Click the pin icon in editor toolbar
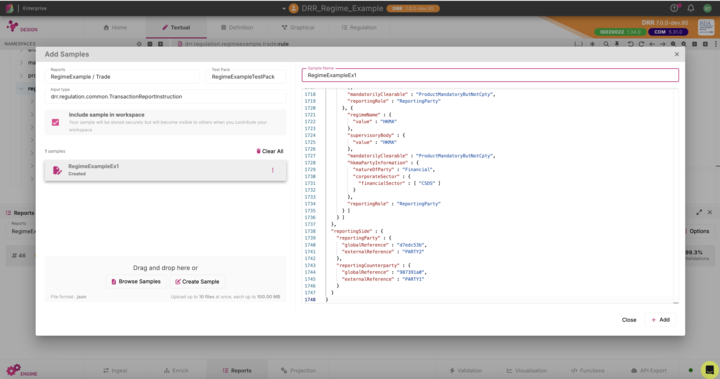The height and width of the screenshot is (379, 720). pyautogui.click(x=617, y=44)
